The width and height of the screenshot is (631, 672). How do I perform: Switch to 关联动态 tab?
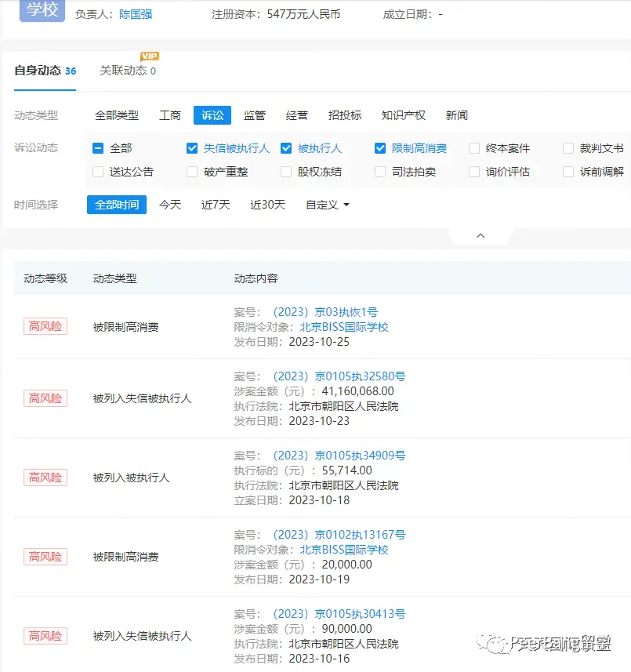(127, 71)
